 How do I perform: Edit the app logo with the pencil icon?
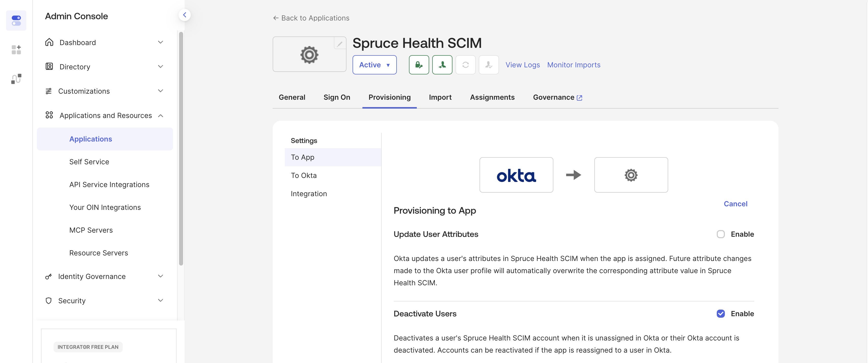click(340, 44)
